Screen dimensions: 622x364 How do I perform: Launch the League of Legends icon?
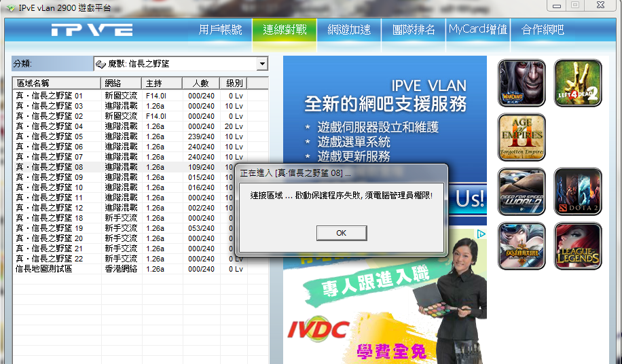(578, 246)
